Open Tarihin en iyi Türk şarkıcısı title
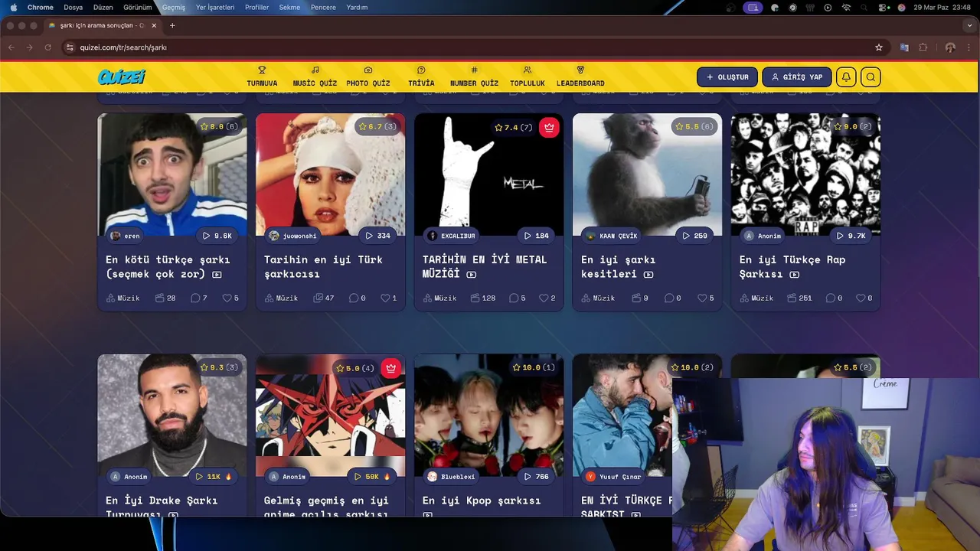 [323, 266]
